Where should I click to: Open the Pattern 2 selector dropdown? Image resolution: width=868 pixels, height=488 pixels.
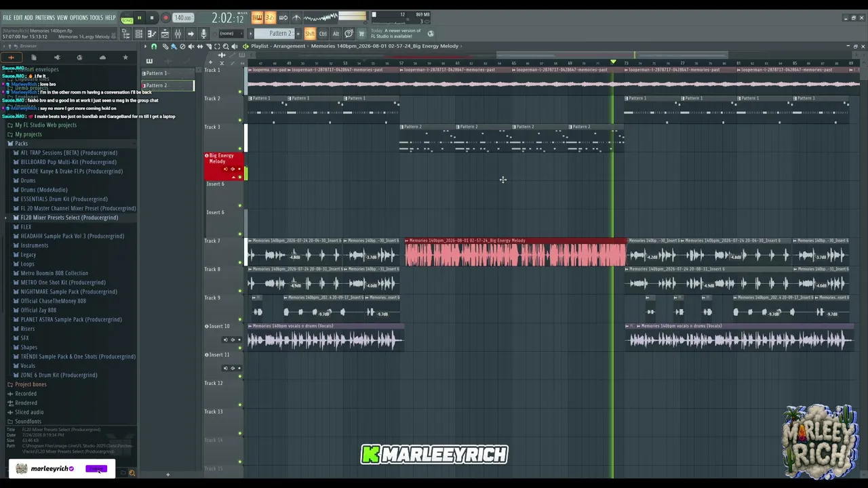coord(276,34)
